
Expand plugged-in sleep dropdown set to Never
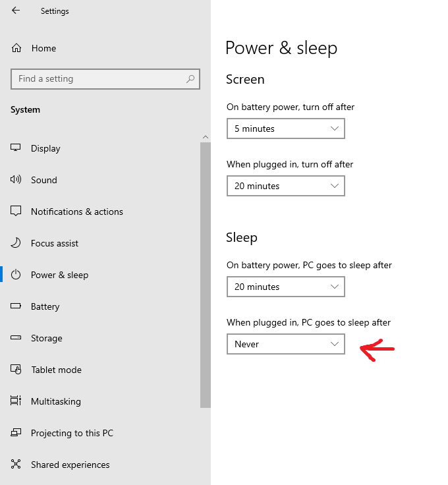point(285,344)
